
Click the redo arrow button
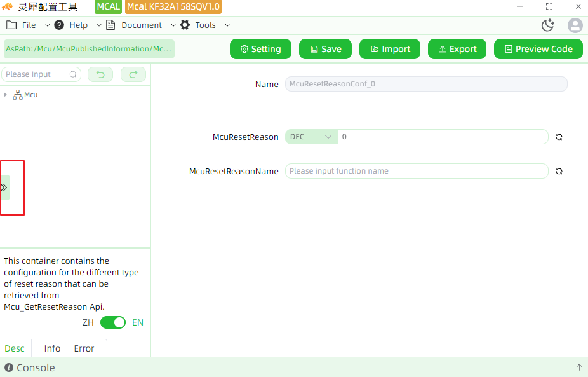(x=133, y=74)
